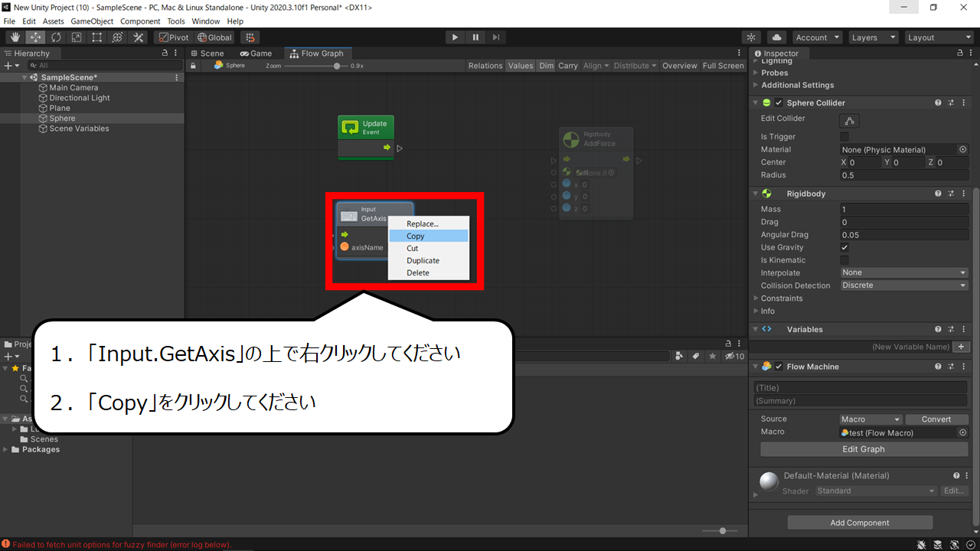Click the Add Component button
980x551 pixels.
(x=860, y=523)
